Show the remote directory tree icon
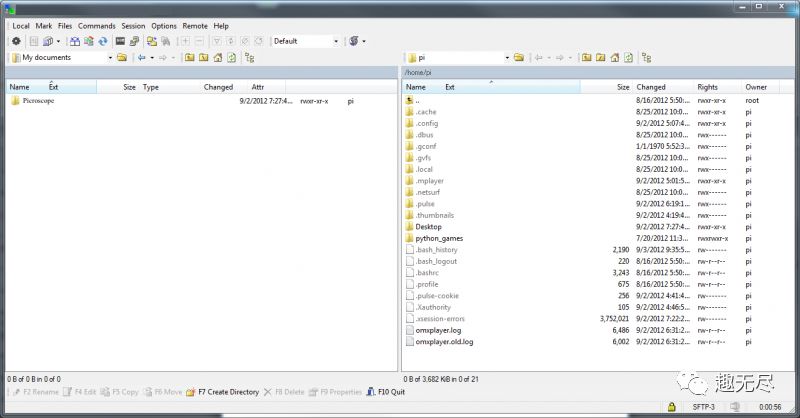 (x=647, y=58)
